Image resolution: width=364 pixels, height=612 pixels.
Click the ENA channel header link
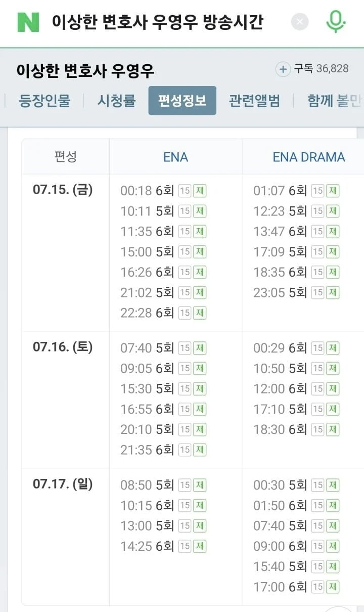175,157
